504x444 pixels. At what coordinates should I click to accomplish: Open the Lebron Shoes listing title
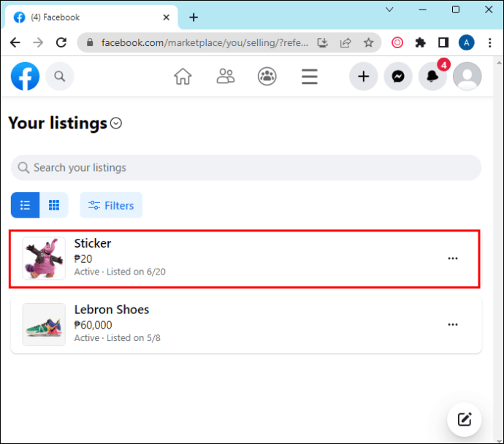tap(112, 310)
